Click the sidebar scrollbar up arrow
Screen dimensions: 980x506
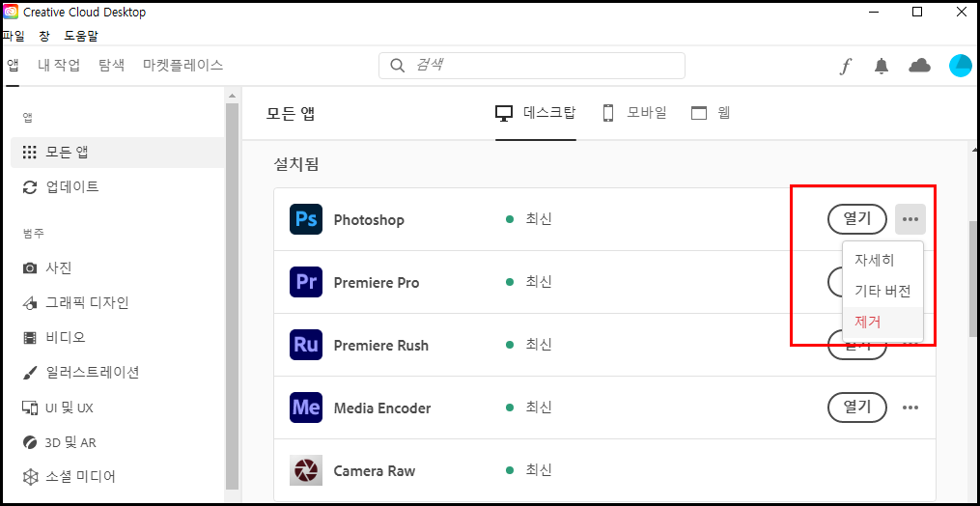tap(232, 96)
